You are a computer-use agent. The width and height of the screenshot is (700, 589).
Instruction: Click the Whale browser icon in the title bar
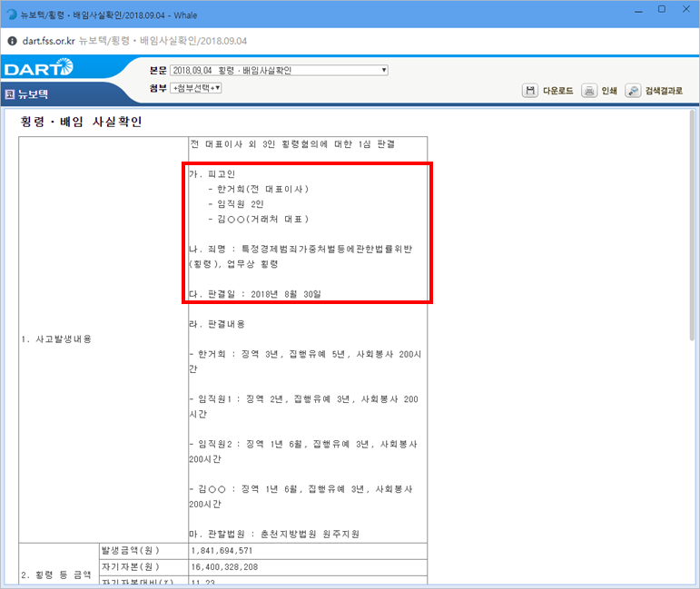coord(12,15)
